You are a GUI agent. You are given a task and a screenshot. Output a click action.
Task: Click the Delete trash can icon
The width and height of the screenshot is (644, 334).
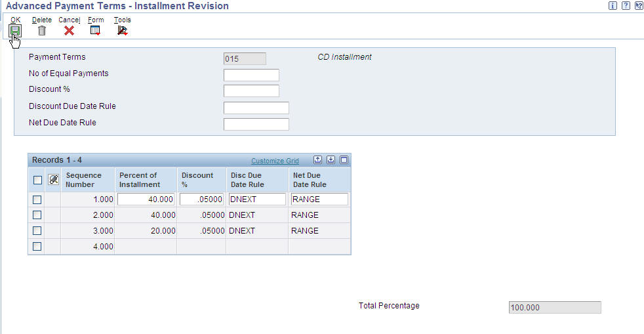tap(42, 30)
